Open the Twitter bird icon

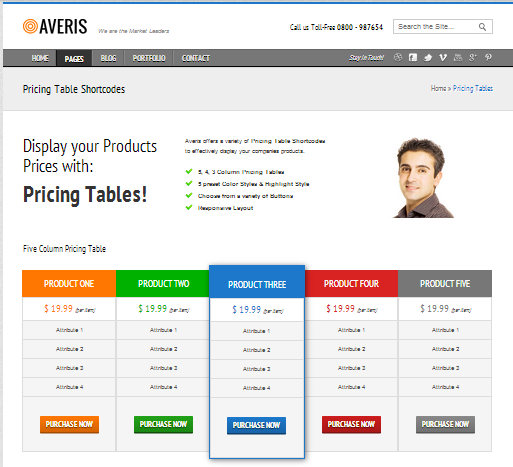point(428,58)
